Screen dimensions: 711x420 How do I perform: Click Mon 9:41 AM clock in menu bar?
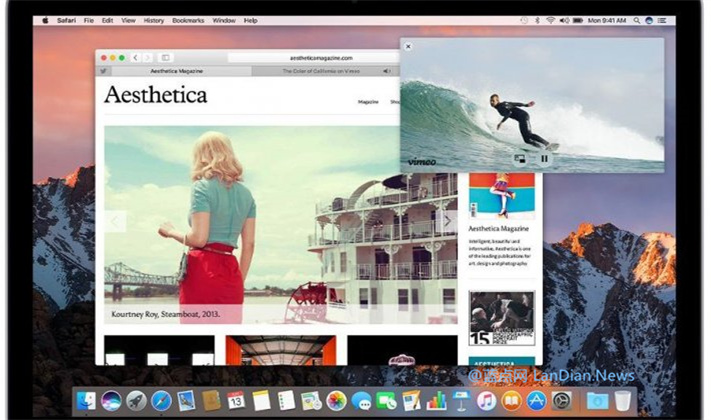pos(607,20)
